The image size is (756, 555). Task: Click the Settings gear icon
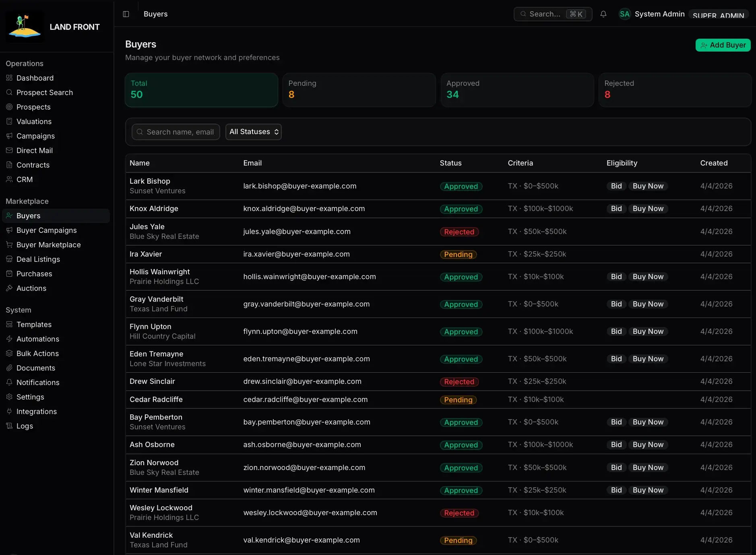point(9,397)
